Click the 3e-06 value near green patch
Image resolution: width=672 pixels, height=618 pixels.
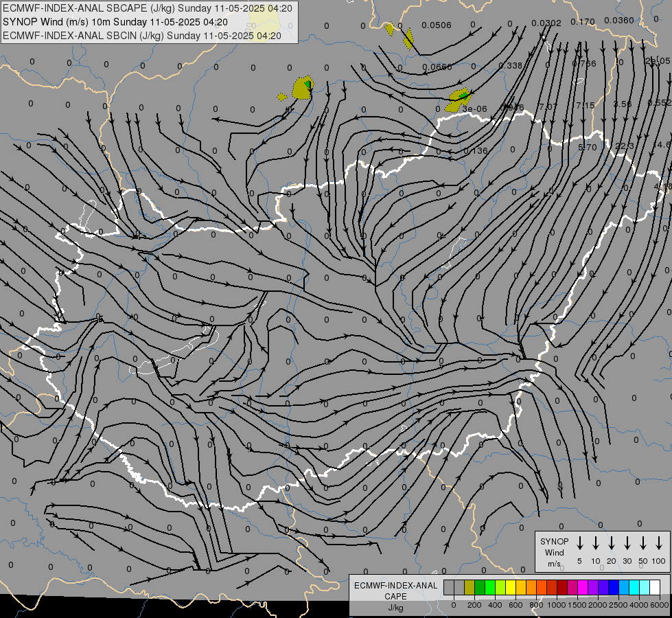474,109
